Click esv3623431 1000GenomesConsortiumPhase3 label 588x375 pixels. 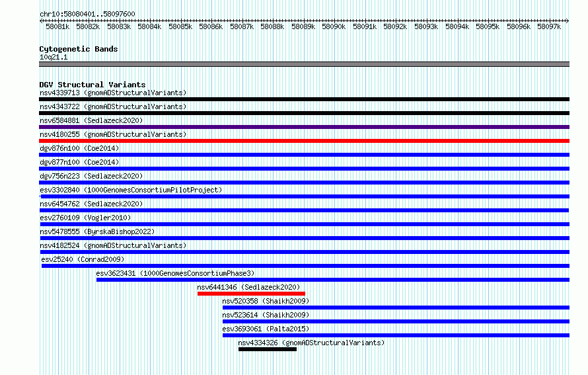[175, 273]
